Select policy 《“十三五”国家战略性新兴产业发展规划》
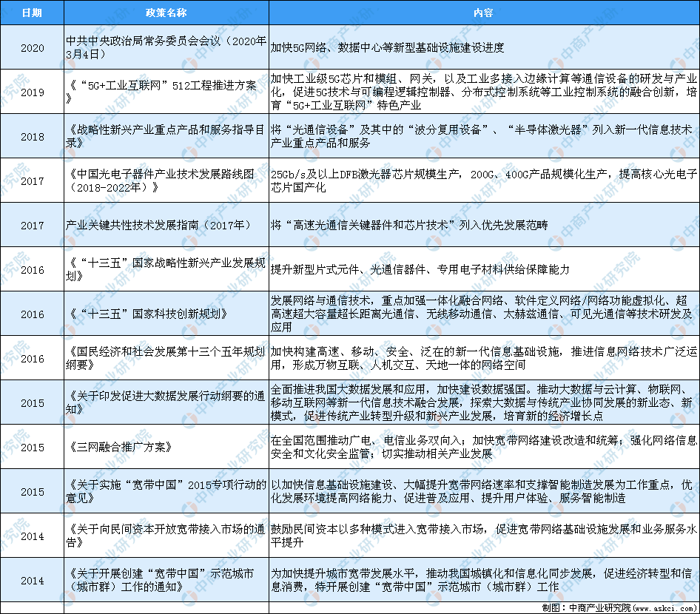Image resolution: width=700 pixels, height=614 pixels. (166, 269)
